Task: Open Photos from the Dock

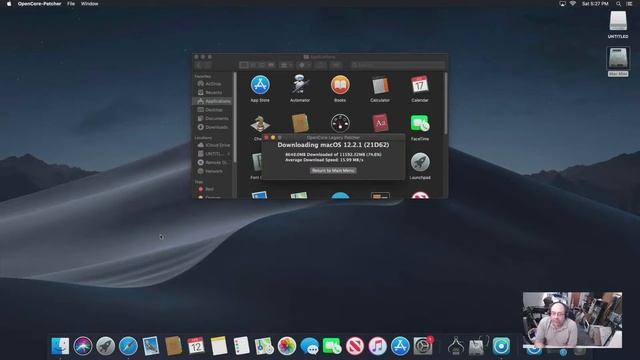Action: [287, 346]
